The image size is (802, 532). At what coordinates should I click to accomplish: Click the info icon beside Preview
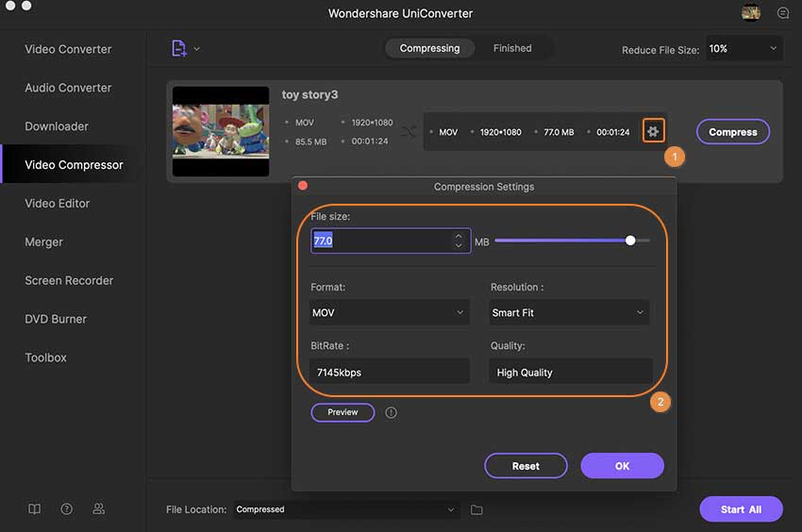(392, 413)
